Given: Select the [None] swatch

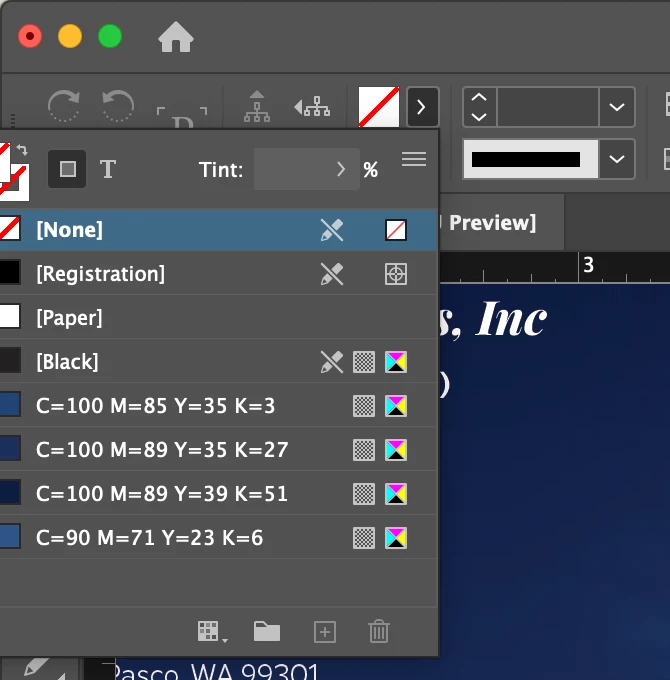Looking at the screenshot, I should coord(217,230).
